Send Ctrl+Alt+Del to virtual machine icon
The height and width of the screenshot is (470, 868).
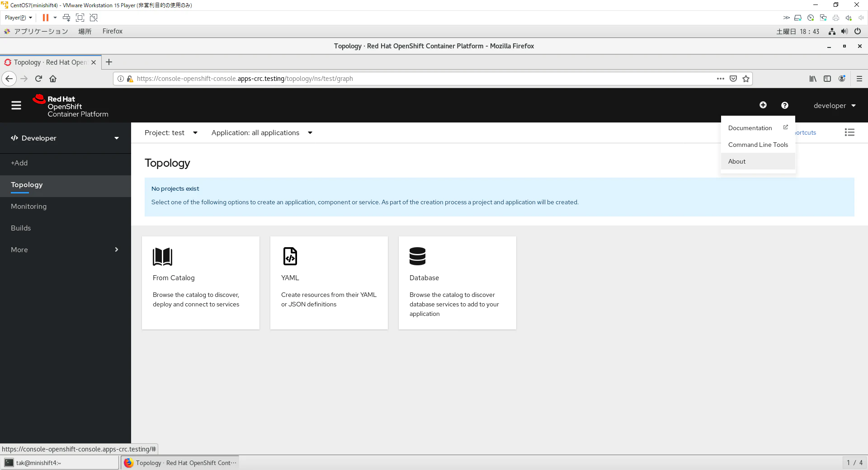pyautogui.click(x=66, y=18)
